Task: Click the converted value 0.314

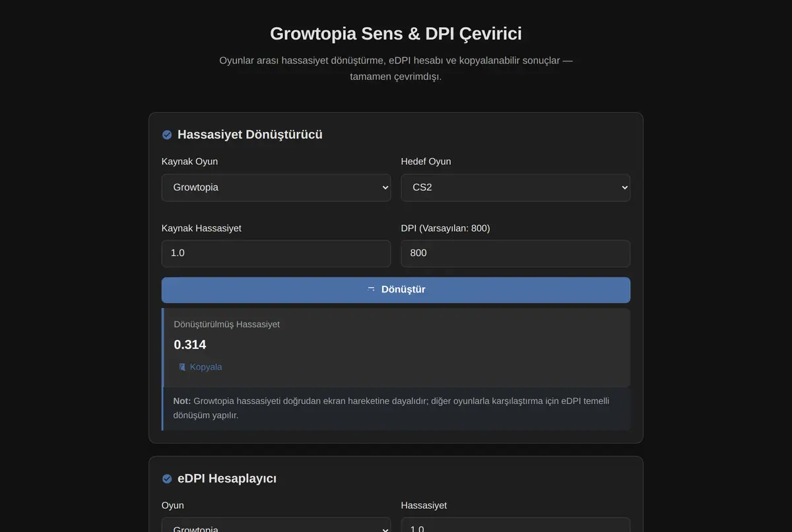Action: tap(190, 345)
